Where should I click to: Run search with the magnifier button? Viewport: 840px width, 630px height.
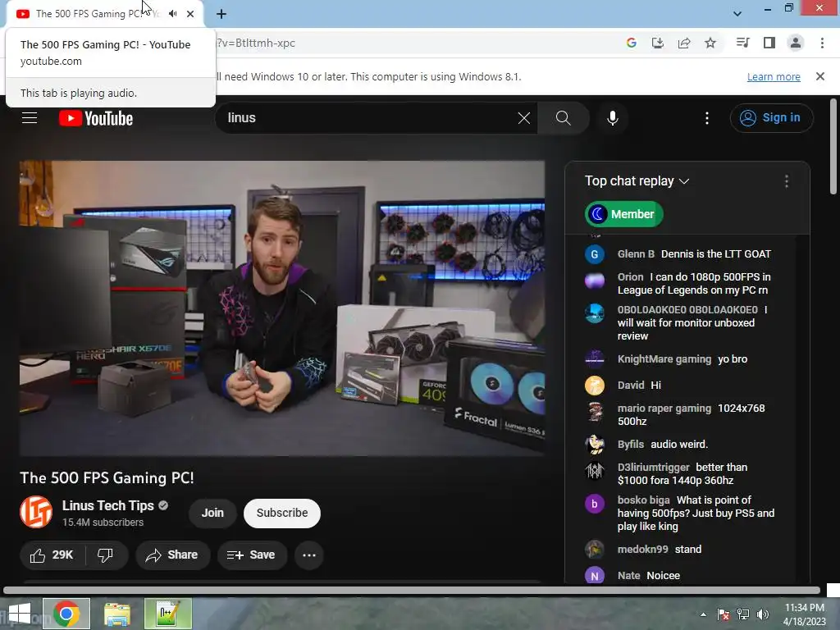tap(563, 118)
